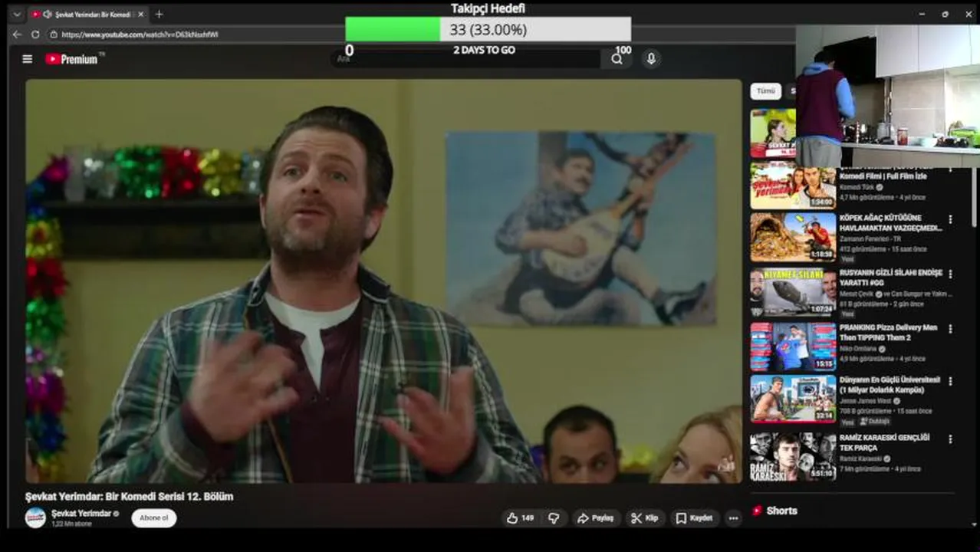Screen dimensions: 980x552
Task: Open RUSYANIN GİZLİ SİLAHI video thumbnail
Action: pos(793,292)
